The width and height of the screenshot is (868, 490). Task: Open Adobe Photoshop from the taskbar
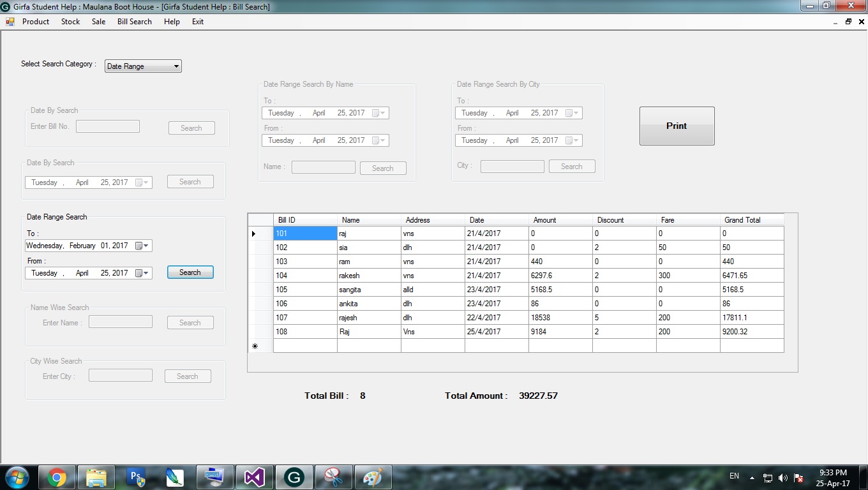pos(135,477)
